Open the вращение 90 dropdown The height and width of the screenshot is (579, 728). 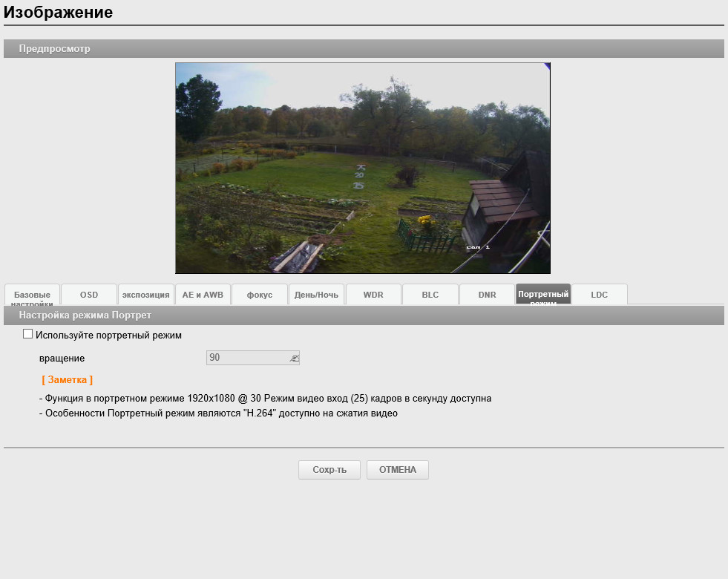[x=253, y=358]
